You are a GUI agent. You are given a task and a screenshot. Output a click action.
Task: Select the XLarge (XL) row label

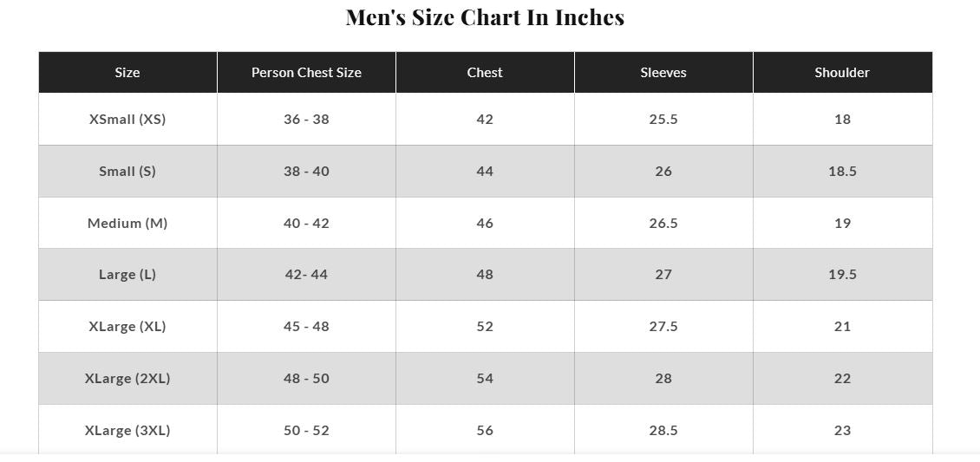(x=127, y=327)
